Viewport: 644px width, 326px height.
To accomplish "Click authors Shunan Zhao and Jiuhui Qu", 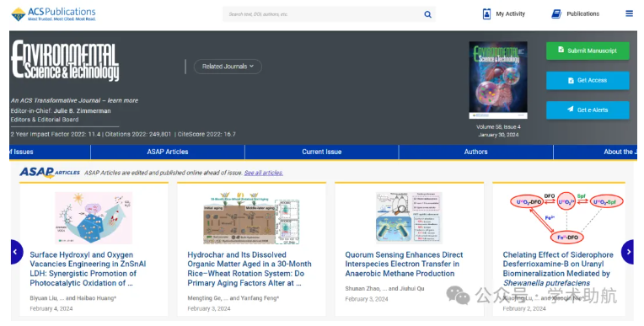I will pos(384,289).
